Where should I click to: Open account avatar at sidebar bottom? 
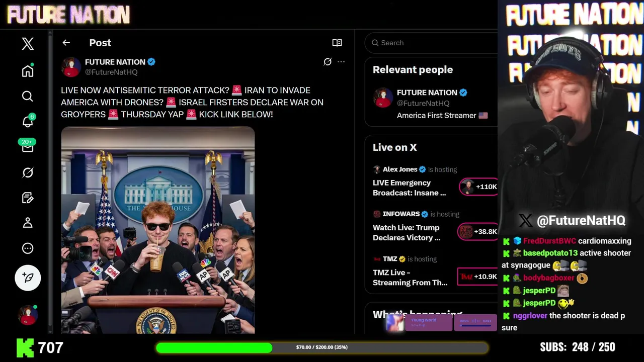coord(28,315)
